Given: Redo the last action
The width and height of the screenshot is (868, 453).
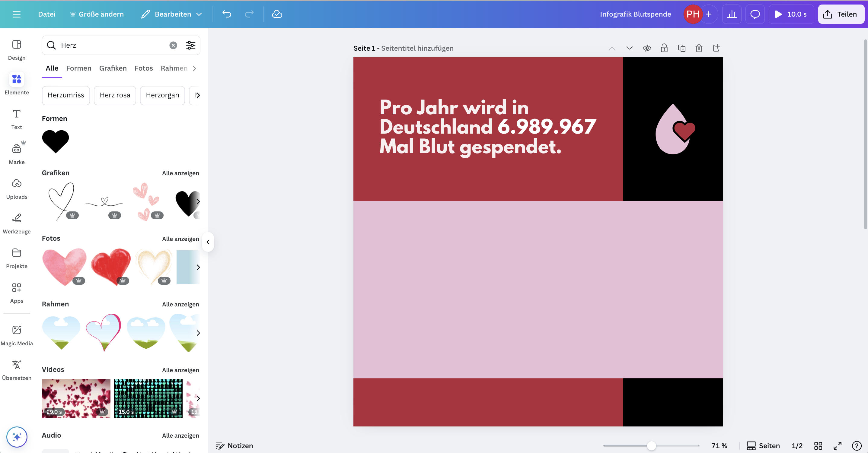Looking at the screenshot, I should point(249,14).
